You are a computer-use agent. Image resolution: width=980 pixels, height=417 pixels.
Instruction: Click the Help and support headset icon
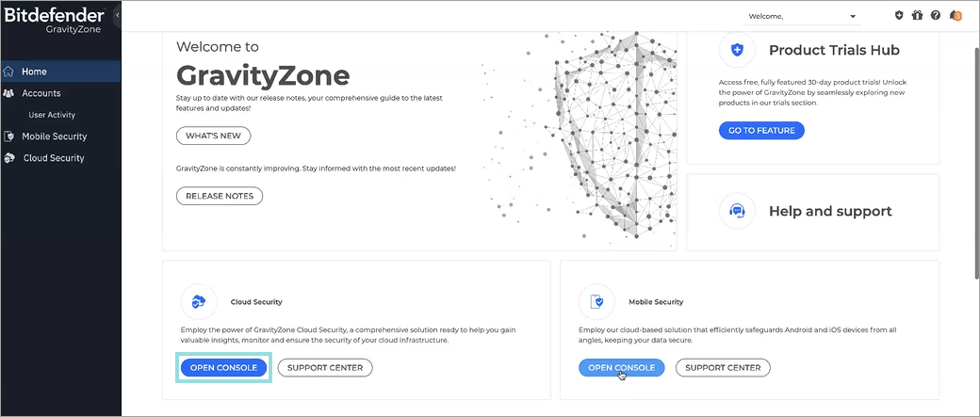tap(737, 211)
